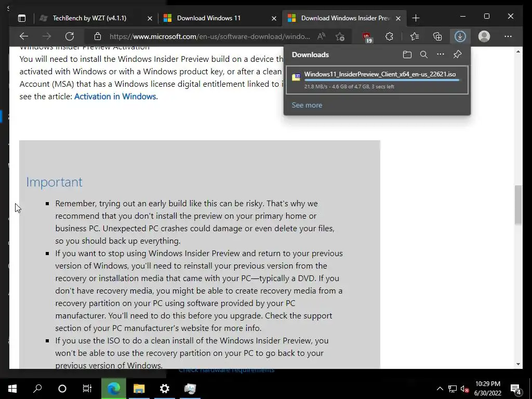Open the monitor app taskbar icon
This screenshot has width=532, height=399.
click(190, 389)
